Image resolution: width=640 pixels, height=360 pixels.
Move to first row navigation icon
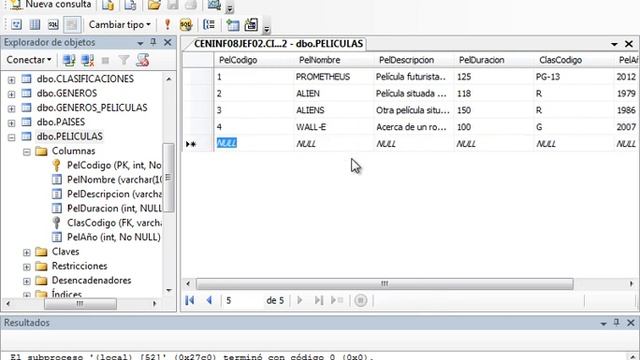coord(190,300)
